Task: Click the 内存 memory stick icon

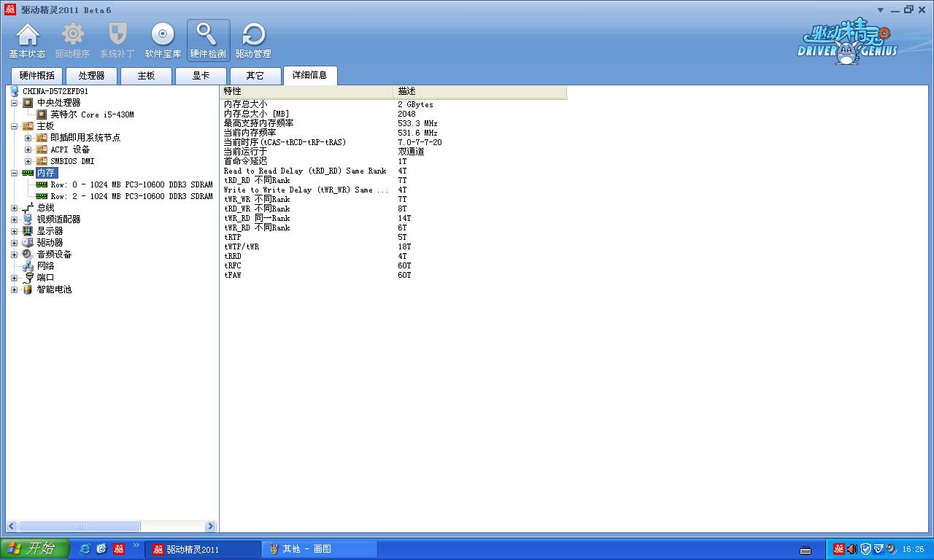Action: pos(28,173)
